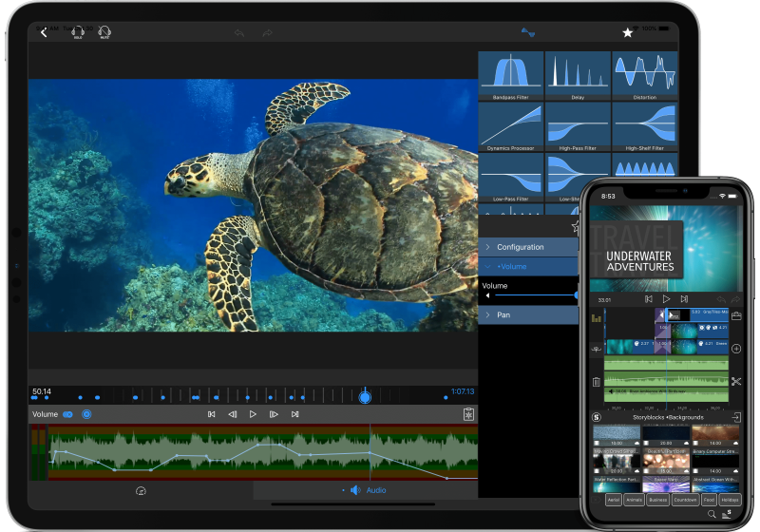Select the High-Pass Filter effect

point(577,127)
